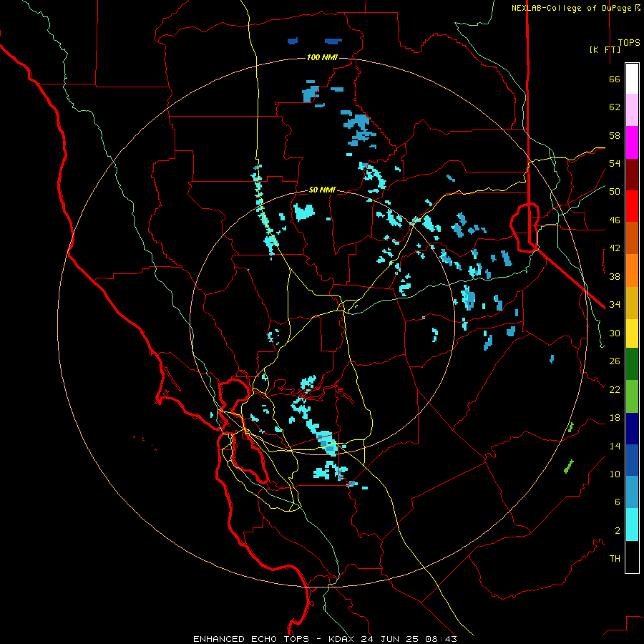The image size is (644, 644).
Task: Click the legend value "34"
Action: coord(615,304)
